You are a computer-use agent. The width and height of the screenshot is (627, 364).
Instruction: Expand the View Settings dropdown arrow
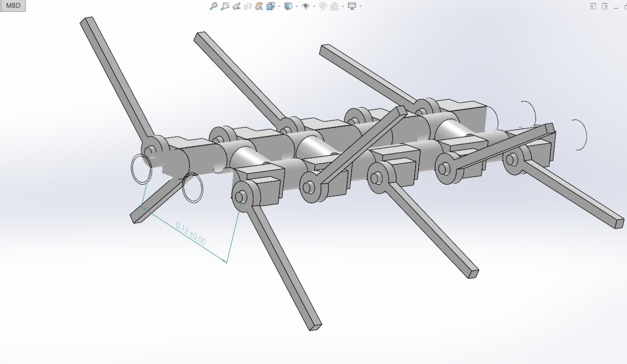tap(361, 7)
